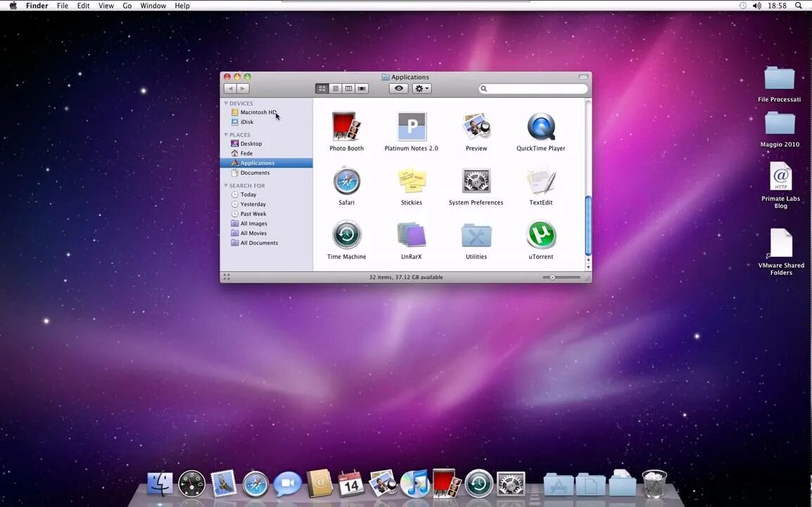Image resolution: width=812 pixels, height=507 pixels.
Task: Open the File menu
Action: [x=63, y=6]
